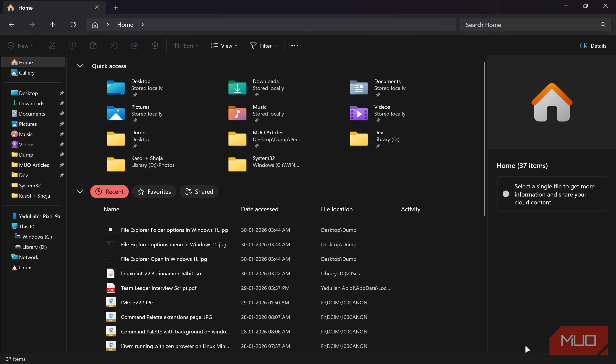The height and width of the screenshot is (364, 616).
Task: Switch to the Shared tab
Action: click(x=199, y=192)
